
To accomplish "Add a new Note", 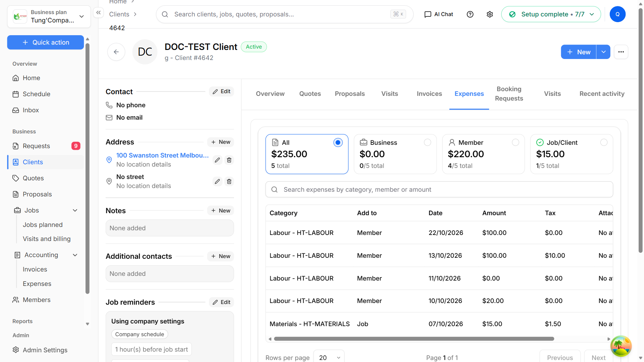I will pyautogui.click(x=220, y=210).
